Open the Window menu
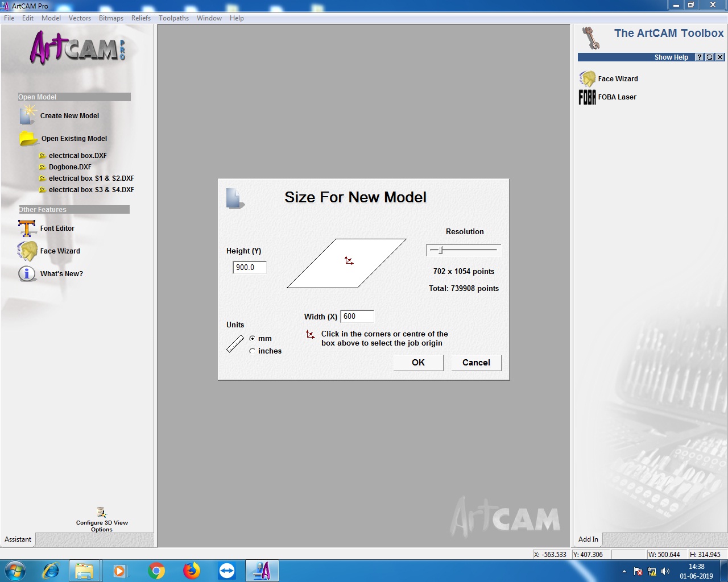Image resolution: width=728 pixels, height=582 pixels. 209,18
